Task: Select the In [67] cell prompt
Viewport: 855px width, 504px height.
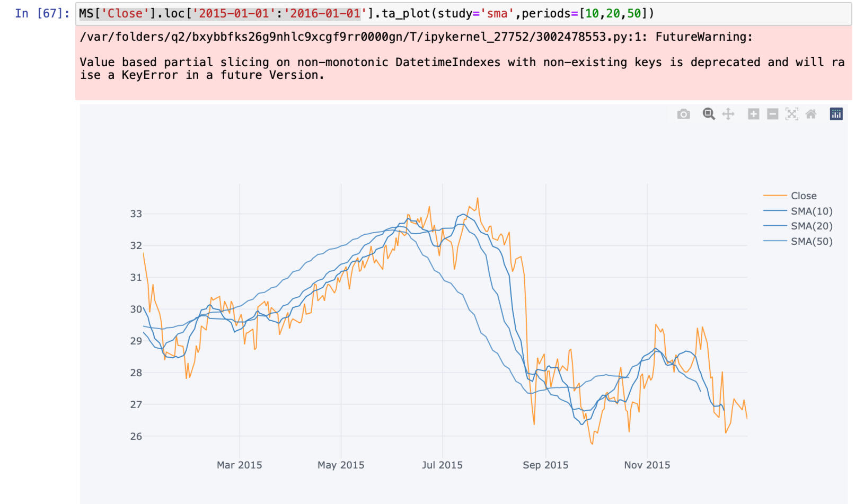Action: pos(42,14)
